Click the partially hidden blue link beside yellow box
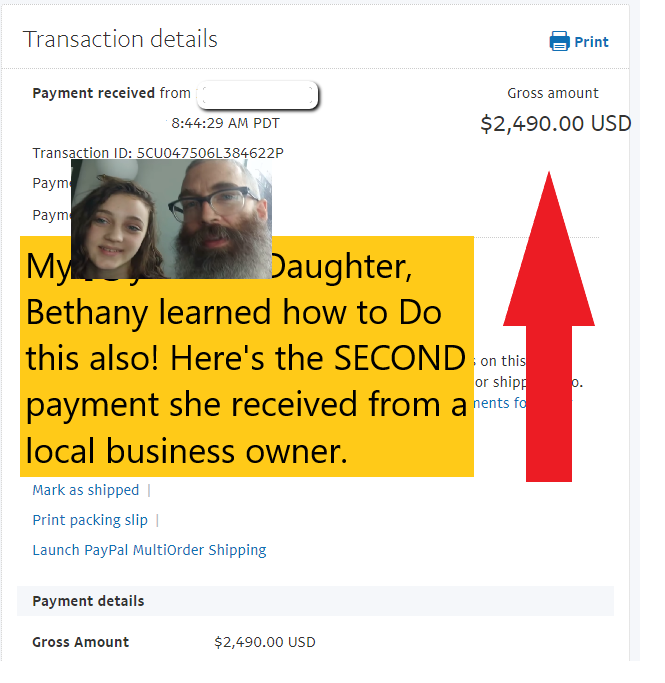The height and width of the screenshot is (683, 665). 500,403
